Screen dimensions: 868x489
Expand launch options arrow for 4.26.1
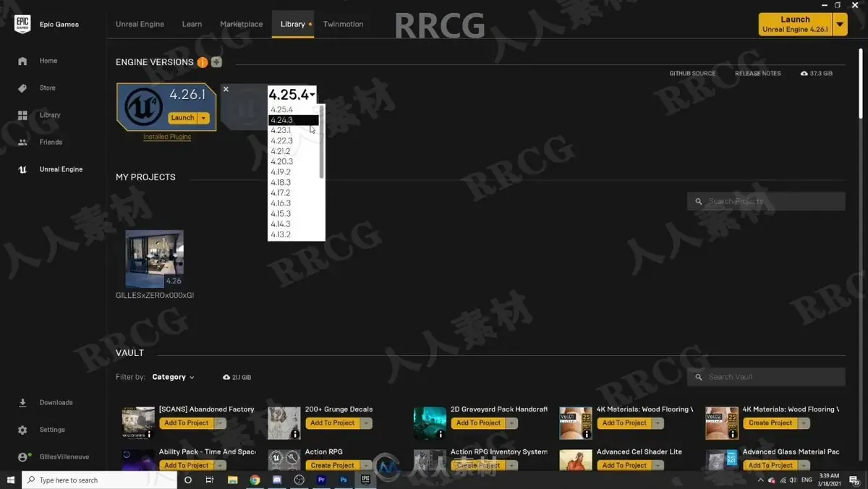[204, 118]
